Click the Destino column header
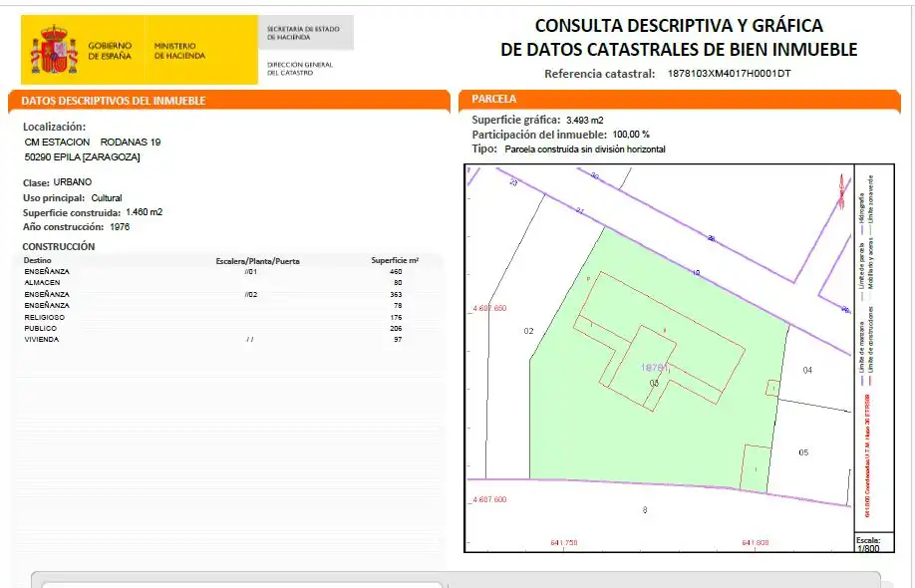The image size is (915, 588). coord(37,260)
